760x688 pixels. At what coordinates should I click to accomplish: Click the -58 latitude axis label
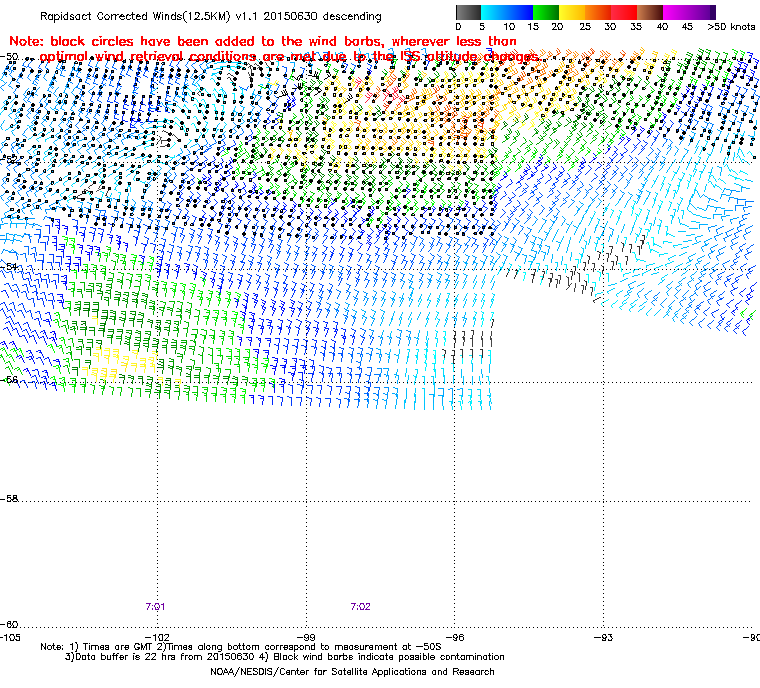(9, 499)
